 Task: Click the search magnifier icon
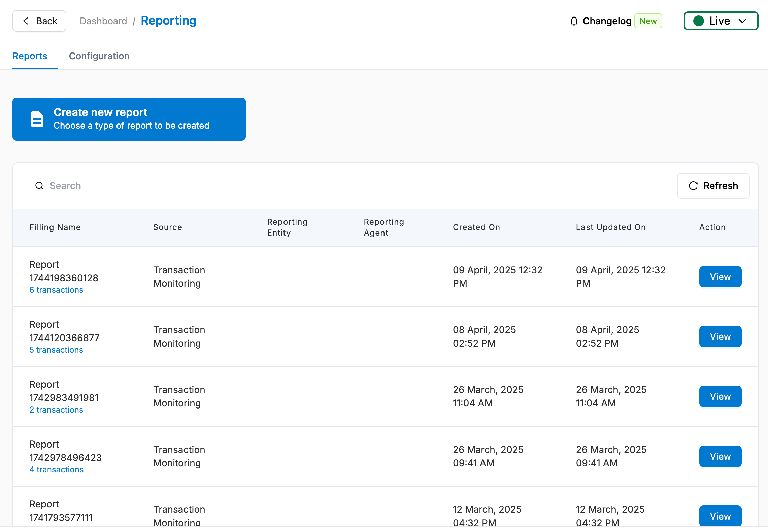[39, 186]
